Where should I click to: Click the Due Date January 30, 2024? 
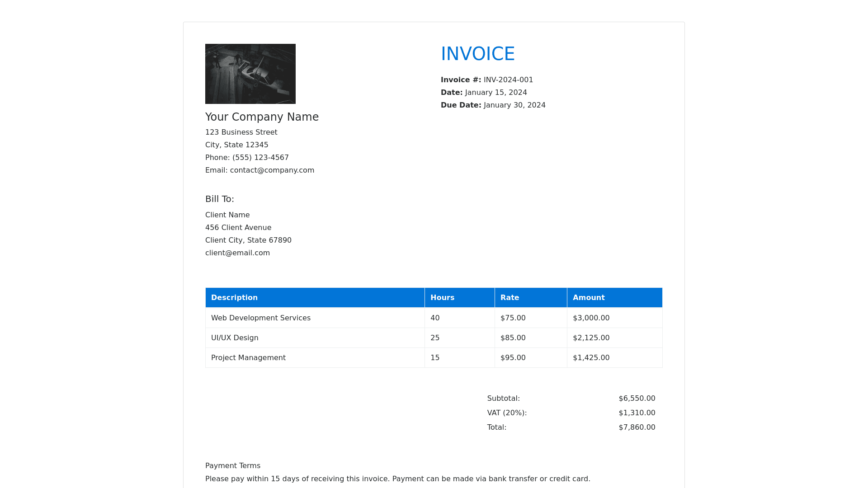[x=514, y=105]
